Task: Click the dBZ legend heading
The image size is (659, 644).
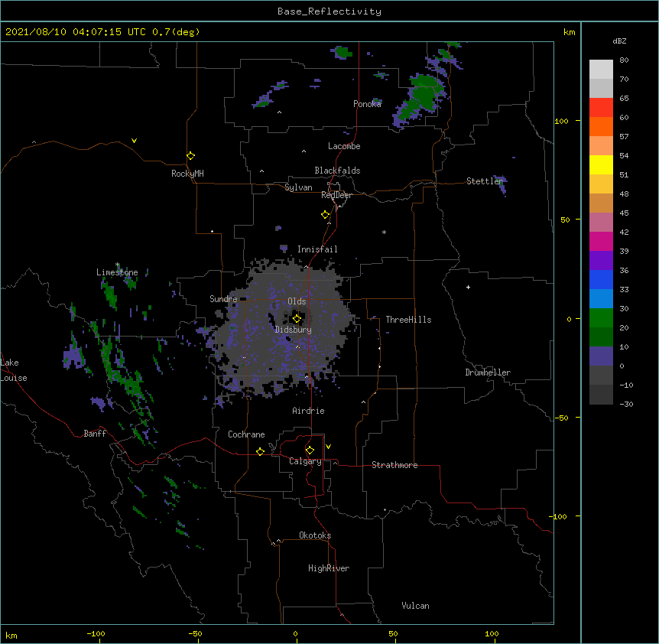Action: pos(619,41)
